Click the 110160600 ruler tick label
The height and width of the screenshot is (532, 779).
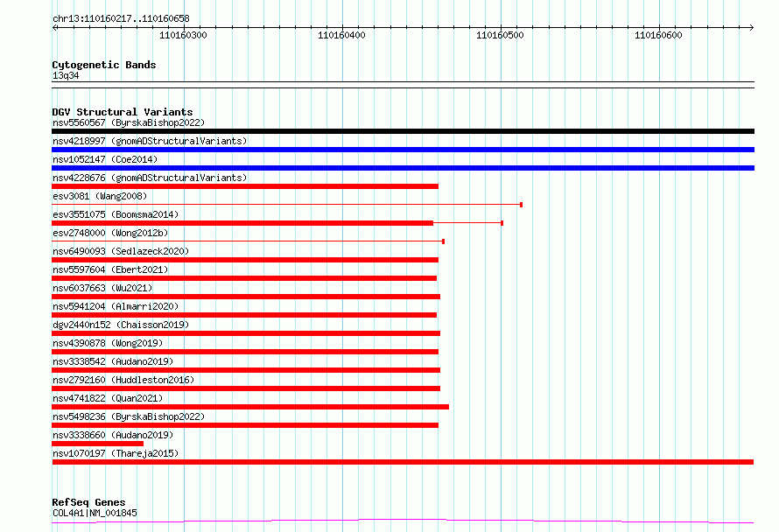658,35
